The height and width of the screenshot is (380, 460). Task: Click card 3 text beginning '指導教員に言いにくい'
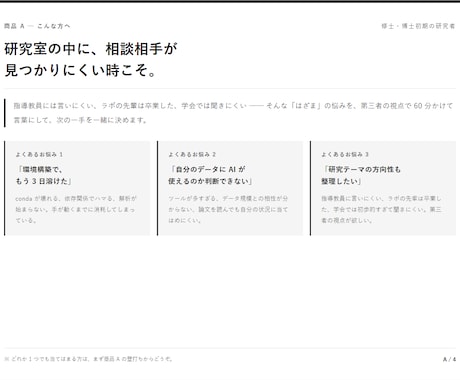tap(381, 209)
